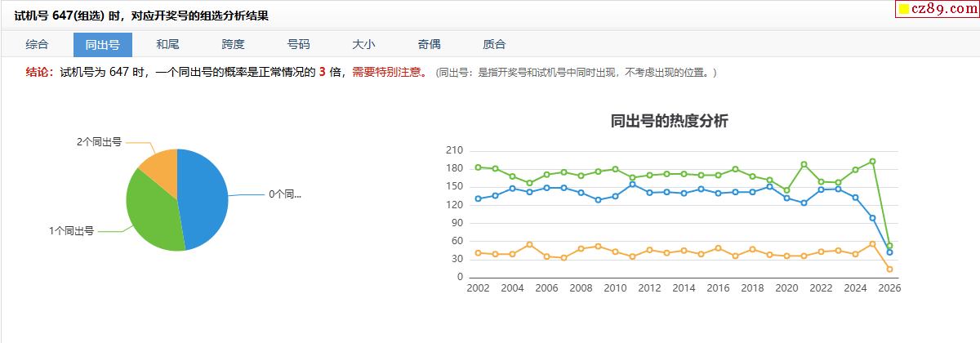980x343 pixels.
Task: Select the 大小 tab
Action: 363,45
